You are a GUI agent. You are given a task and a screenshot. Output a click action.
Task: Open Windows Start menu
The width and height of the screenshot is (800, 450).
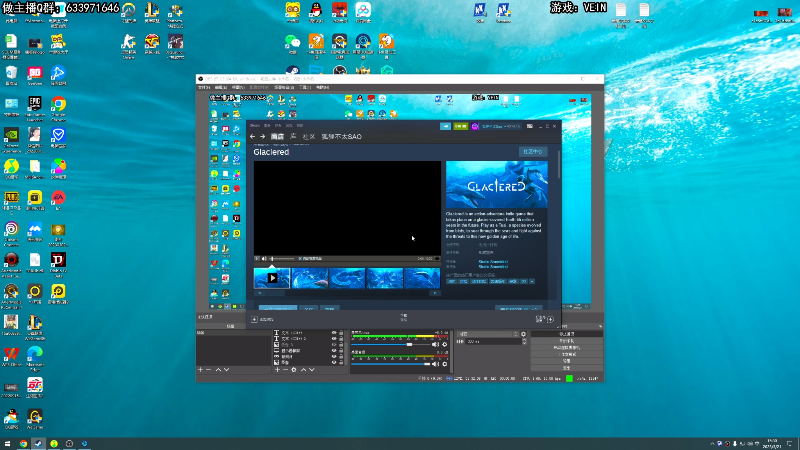pyautogui.click(x=7, y=443)
